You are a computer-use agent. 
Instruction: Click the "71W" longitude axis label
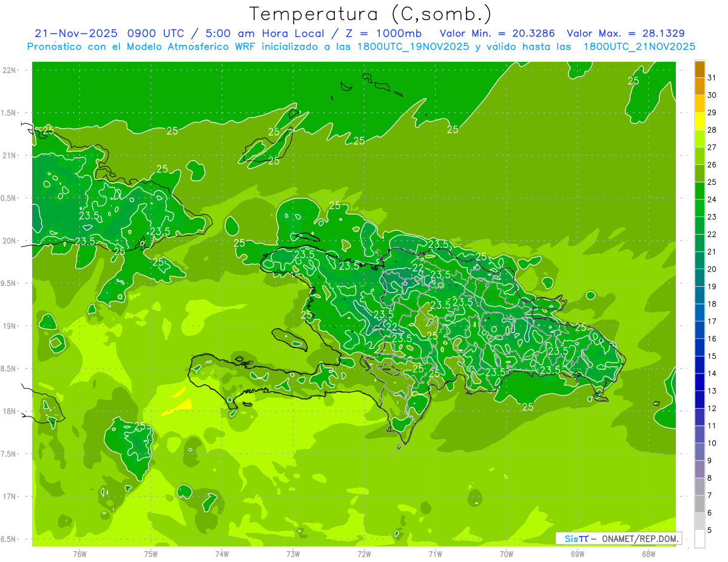435,554
